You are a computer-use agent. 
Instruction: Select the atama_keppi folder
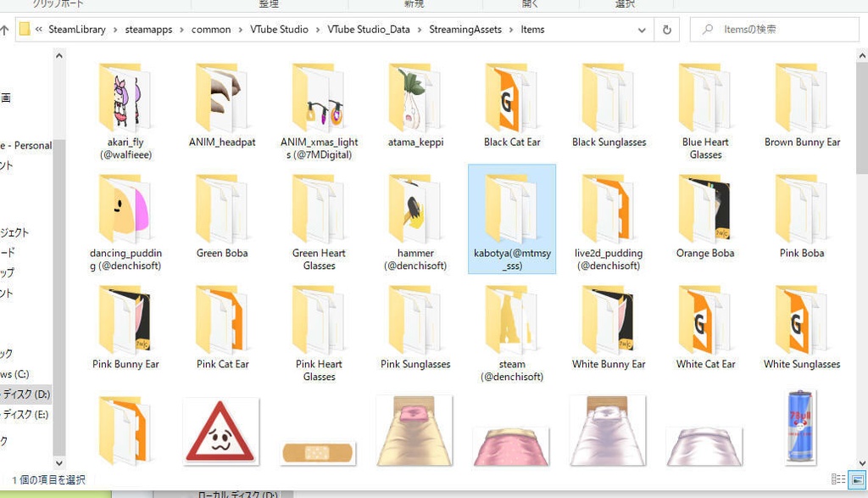click(415, 105)
